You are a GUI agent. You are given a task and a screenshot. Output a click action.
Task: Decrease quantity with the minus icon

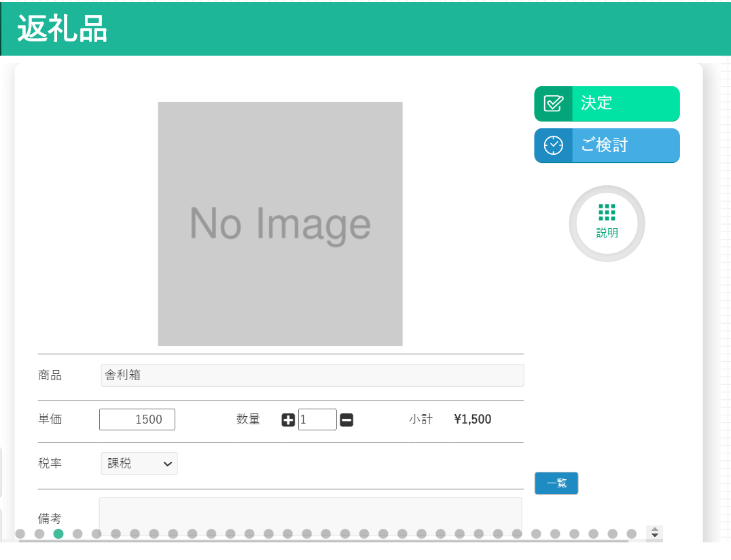(346, 420)
